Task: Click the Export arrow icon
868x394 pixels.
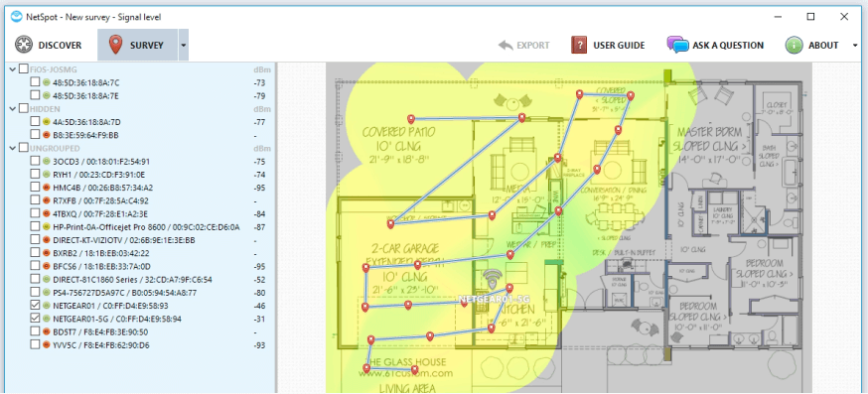Action: tap(506, 46)
